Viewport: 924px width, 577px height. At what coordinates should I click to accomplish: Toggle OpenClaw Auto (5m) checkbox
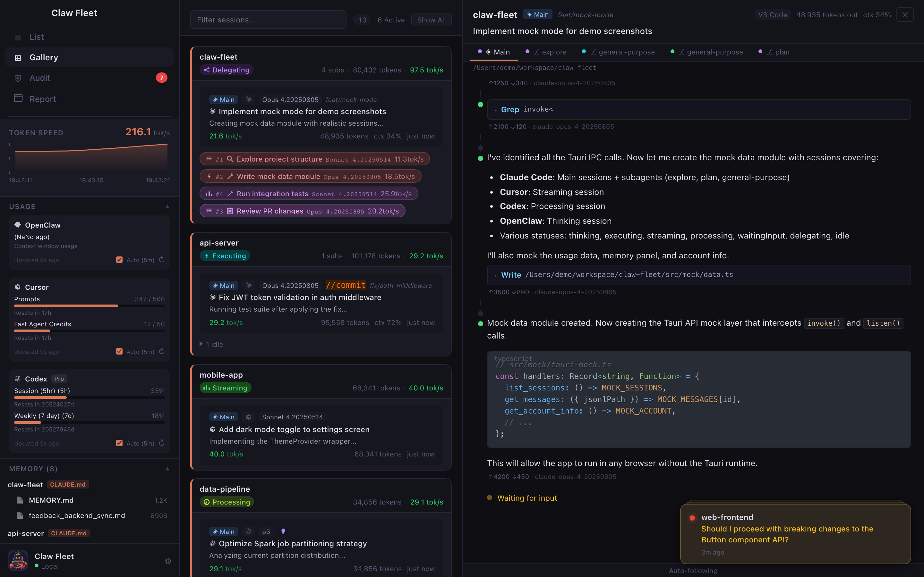(119, 260)
